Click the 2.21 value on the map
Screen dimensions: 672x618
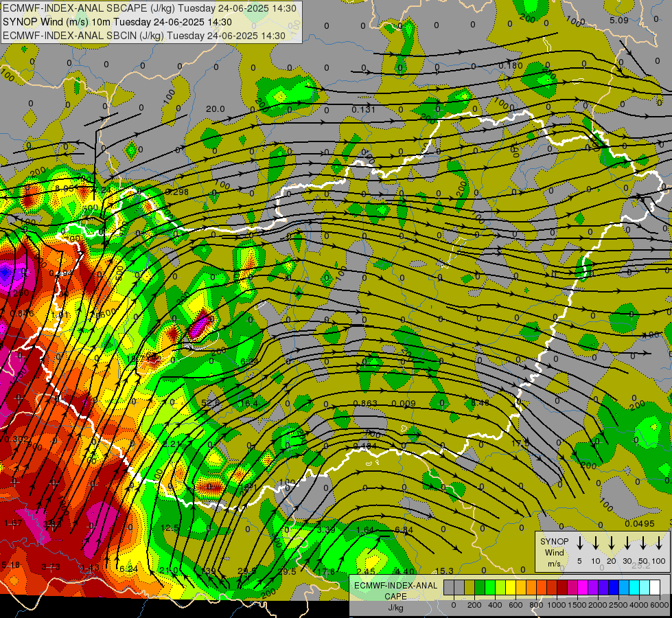[x=172, y=444]
